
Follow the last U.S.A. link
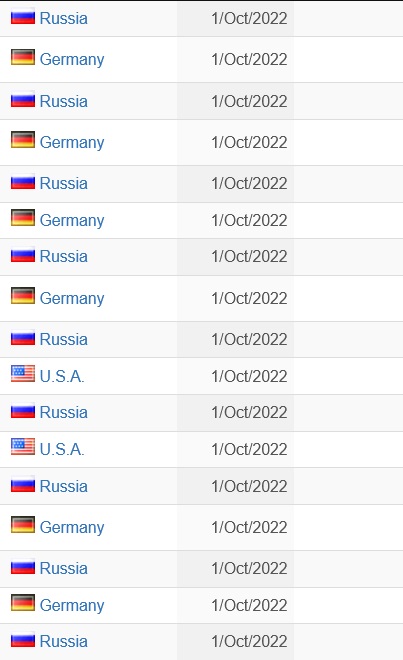coord(62,449)
